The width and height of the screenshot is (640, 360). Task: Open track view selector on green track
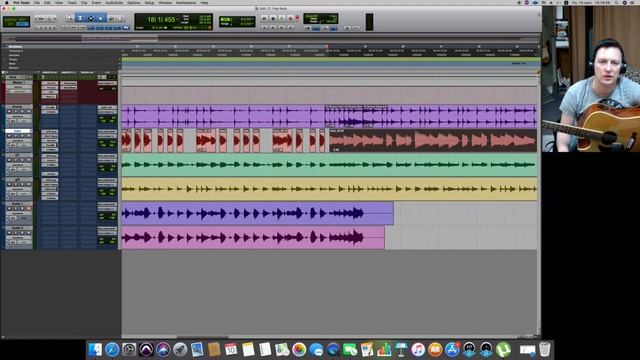point(19,165)
